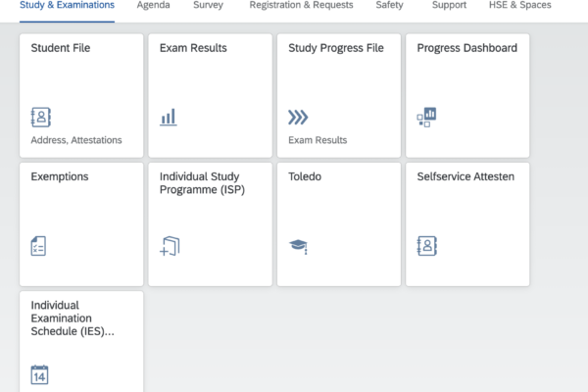Screen dimensions: 588x392
Task: Open the Survey tab
Action: point(208,5)
